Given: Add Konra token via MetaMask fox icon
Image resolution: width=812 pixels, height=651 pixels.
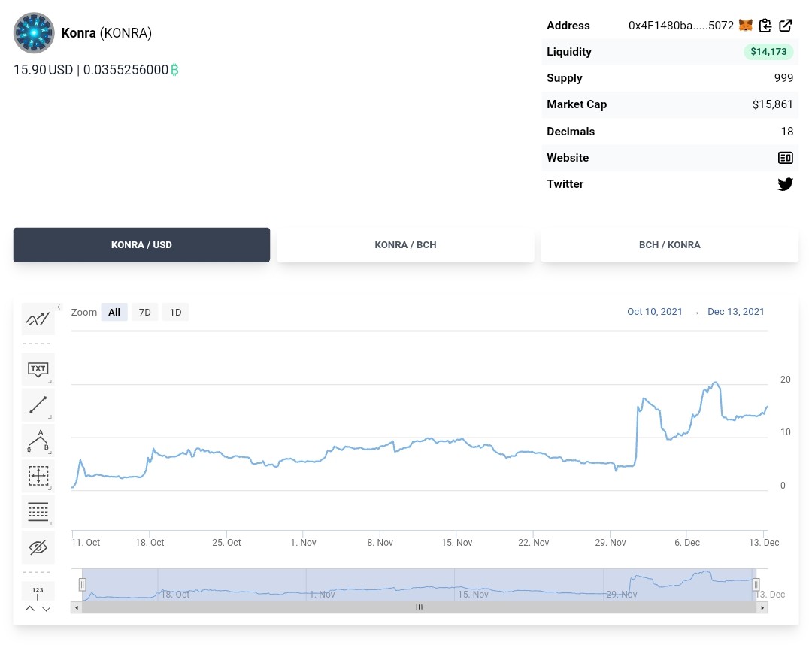Looking at the screenshot, I should pyautogui.click(x=745, y=26).
